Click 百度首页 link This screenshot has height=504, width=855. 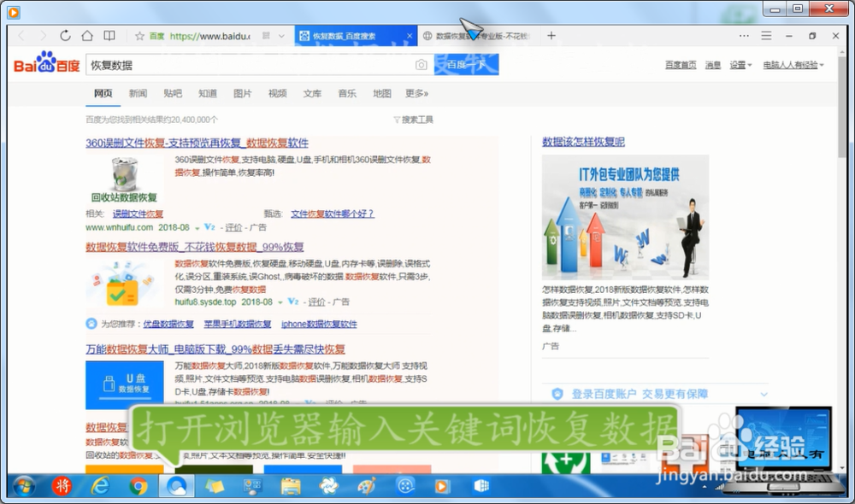click(681, 65)
